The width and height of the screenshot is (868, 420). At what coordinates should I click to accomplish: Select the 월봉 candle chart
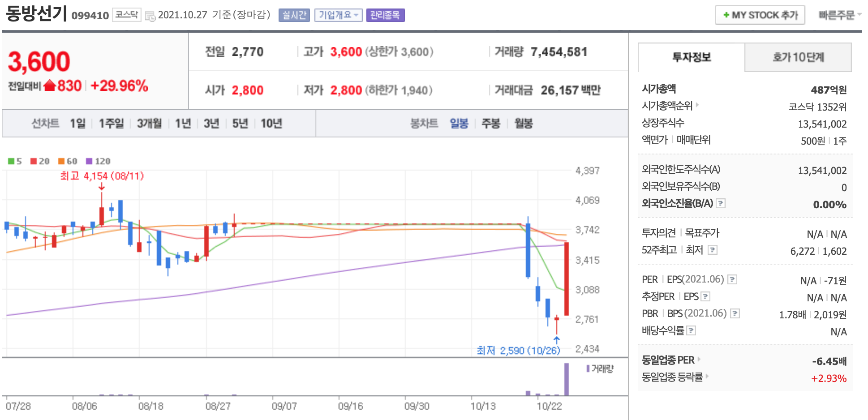(524, 123)
